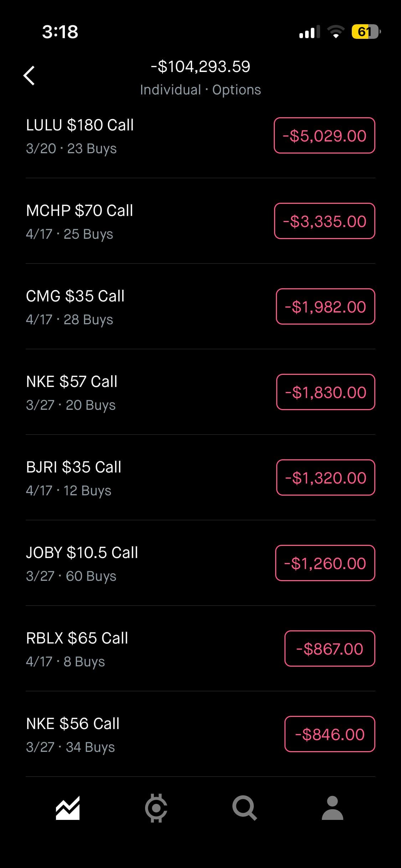Tap the cellular signal bars icon
The height and width of the screenshot is (868, 401).
point(309,32)
